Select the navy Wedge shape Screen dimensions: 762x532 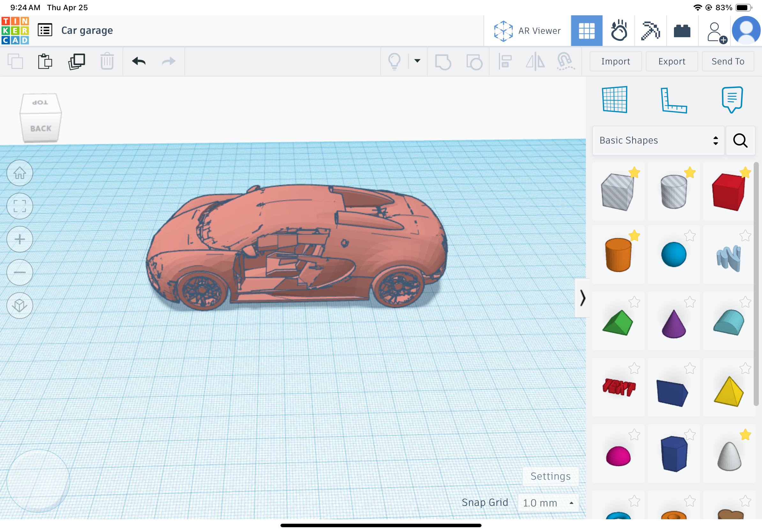pyautogui.click(x=672, y=393)
